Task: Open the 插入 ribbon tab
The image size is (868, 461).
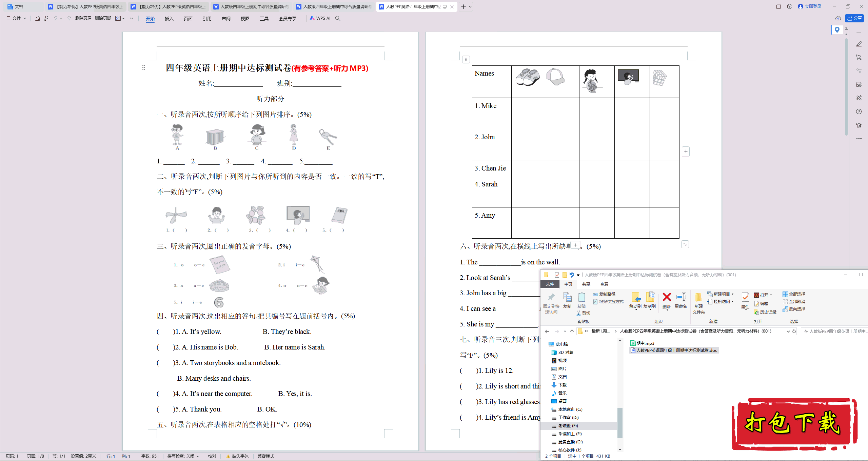Action: [169, 19]
